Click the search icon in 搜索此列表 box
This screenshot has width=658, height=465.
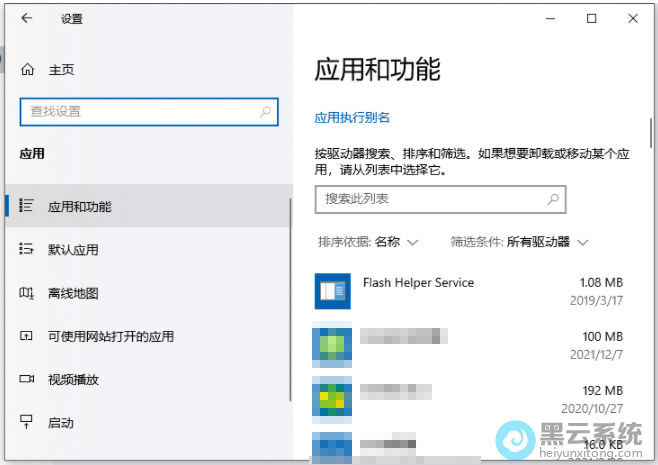click(x=553, y=199)
